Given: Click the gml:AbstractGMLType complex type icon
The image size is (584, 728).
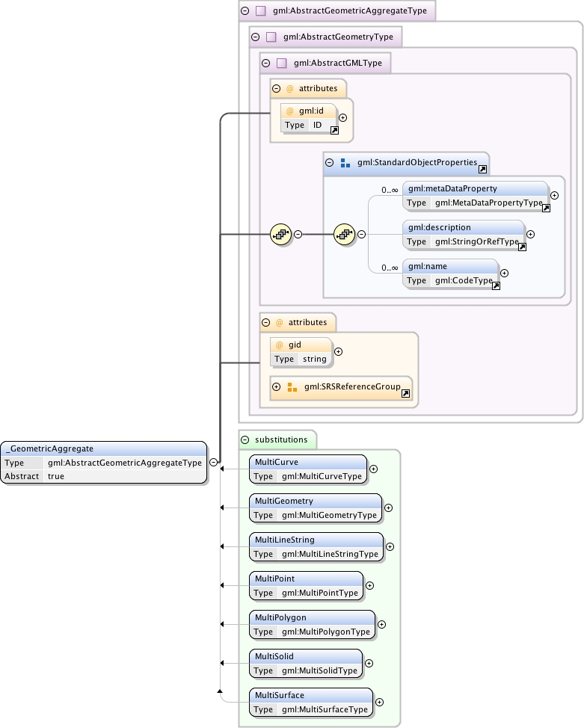Looking at the screenshot, I should point(282,63).
